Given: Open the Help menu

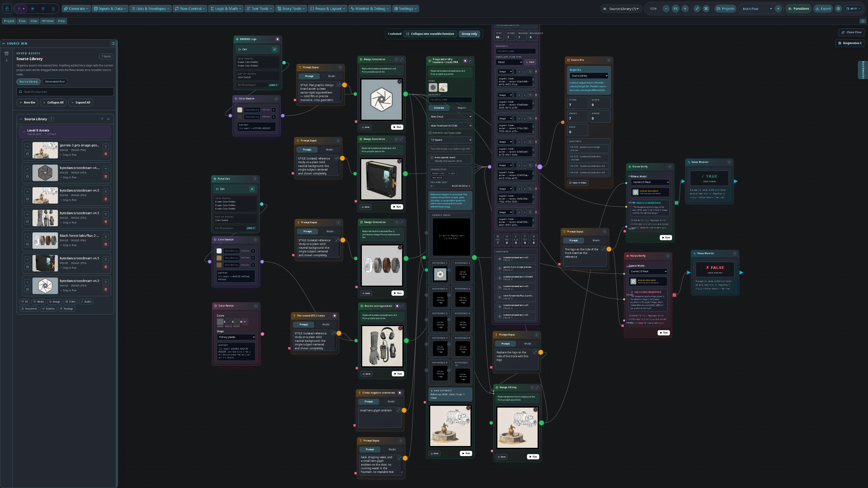Looking at the screenshot, I should click(x=61, y=21).
